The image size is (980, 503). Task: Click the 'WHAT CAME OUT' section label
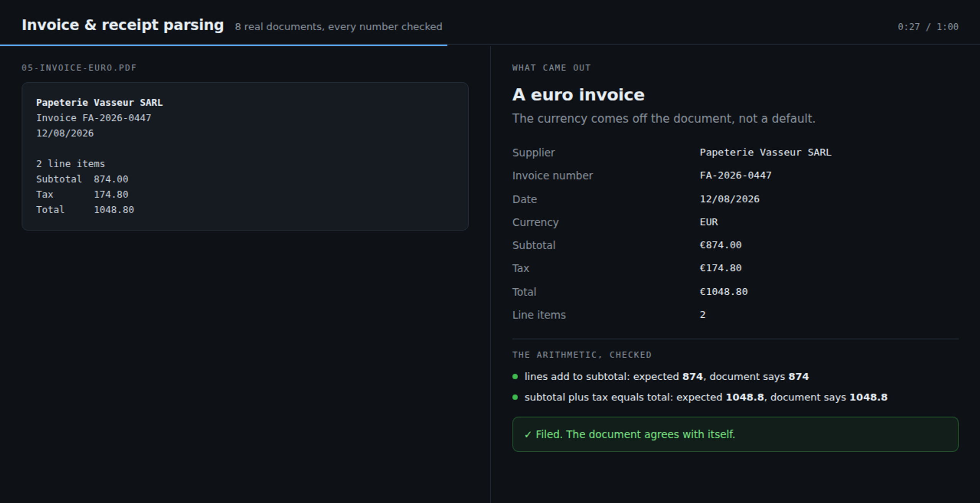point(552,68)
